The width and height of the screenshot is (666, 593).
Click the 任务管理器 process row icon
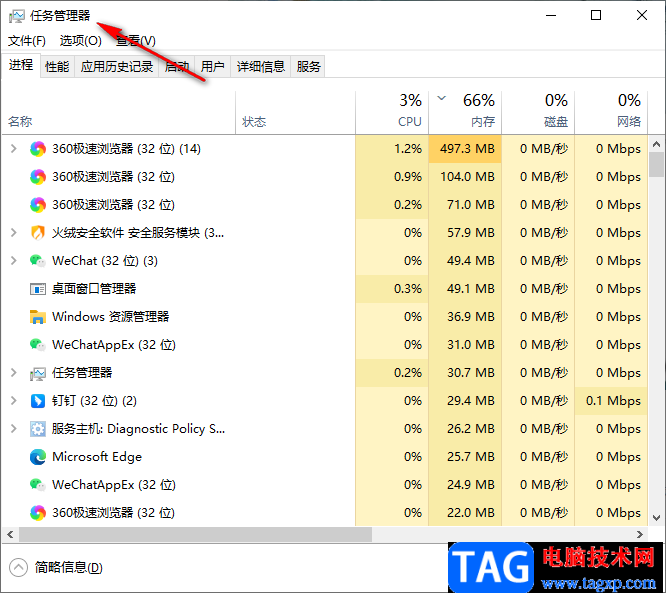coord(38,373)
